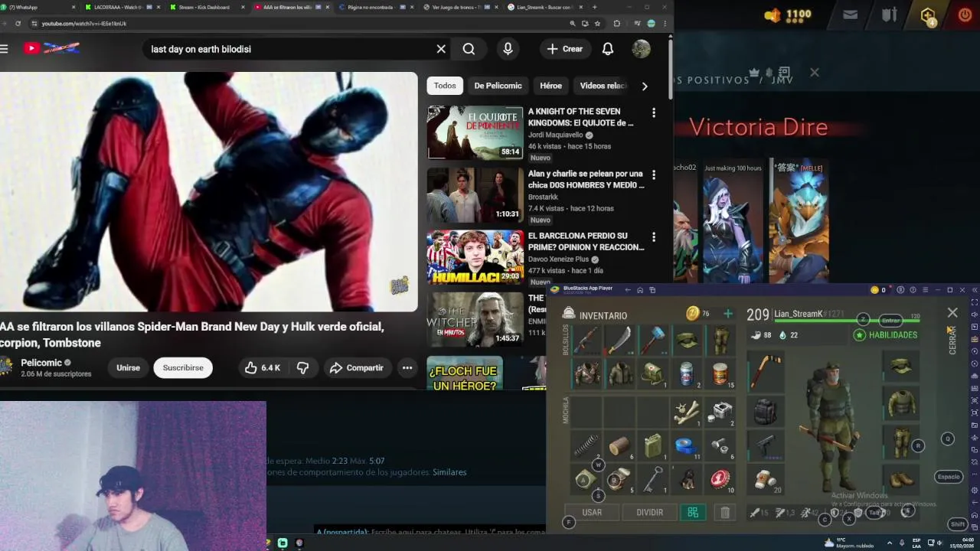Screen dimensions: 980x551
Task: Click the Suscribirse button
Action: (x=183, y=368)
